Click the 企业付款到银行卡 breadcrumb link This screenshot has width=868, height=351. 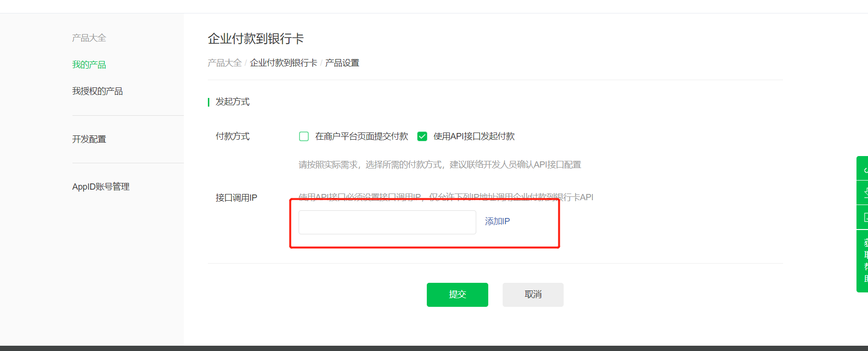coord(283,63)
